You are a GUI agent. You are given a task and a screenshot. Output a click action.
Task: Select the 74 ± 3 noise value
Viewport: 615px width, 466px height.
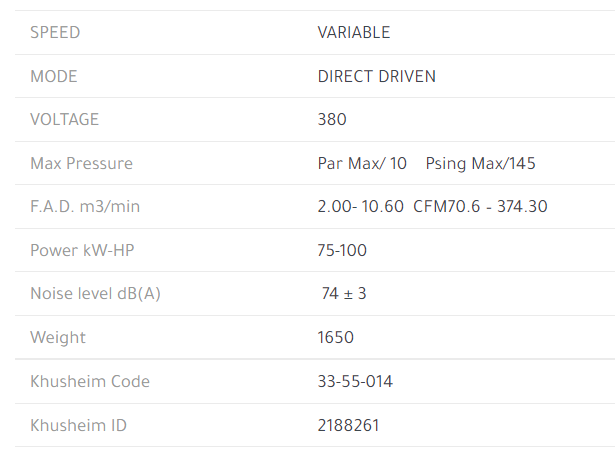(x=344, y=294)
